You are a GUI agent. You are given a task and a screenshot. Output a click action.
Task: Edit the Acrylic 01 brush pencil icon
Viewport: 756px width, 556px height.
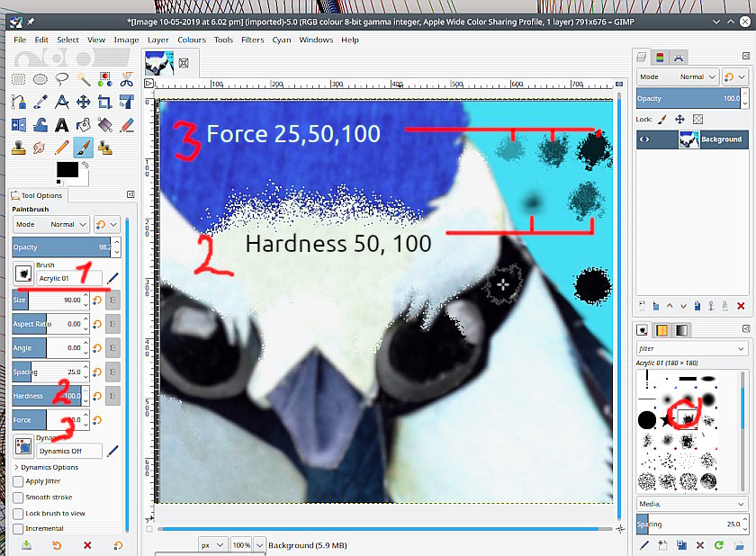click(112, 278)
